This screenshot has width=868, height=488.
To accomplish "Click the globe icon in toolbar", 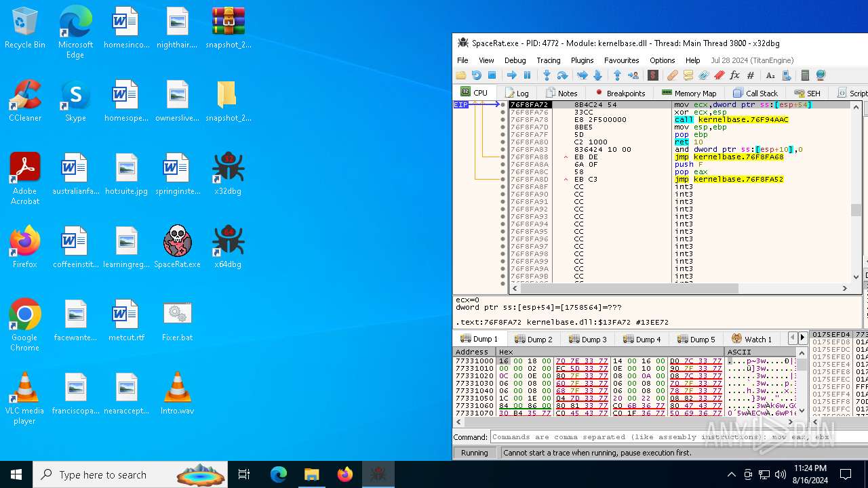I will tap(821, 75).
